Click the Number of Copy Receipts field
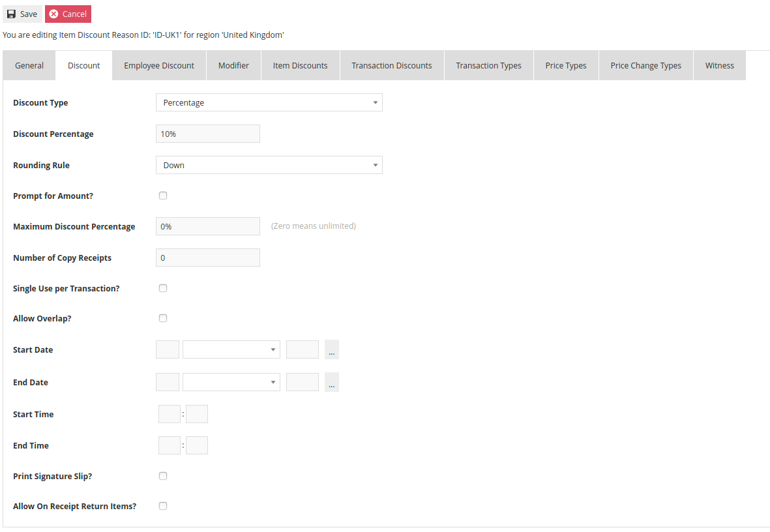This screenshot has height=532, width=770. coord(208,258)
